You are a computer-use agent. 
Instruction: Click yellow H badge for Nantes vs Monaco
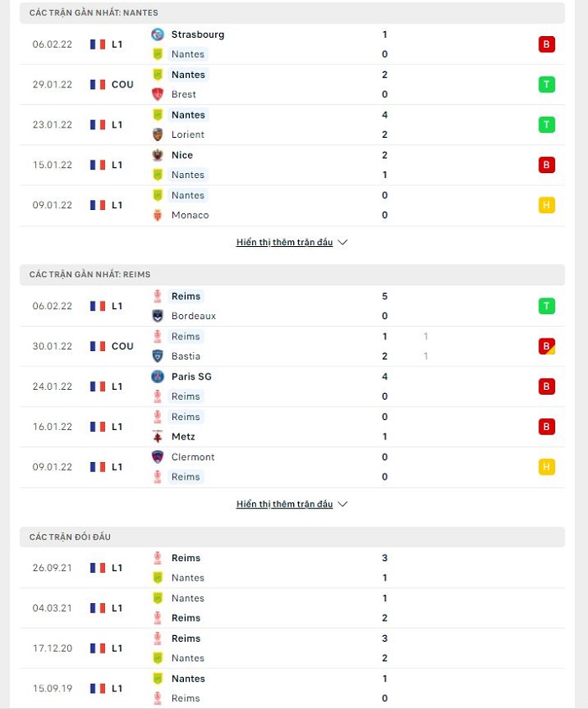click(x=546, y=205)
